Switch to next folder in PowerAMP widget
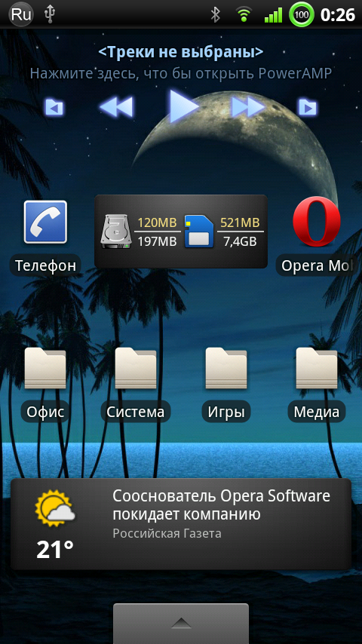Viewport: 362px width, 644px height. coord(308,108)
